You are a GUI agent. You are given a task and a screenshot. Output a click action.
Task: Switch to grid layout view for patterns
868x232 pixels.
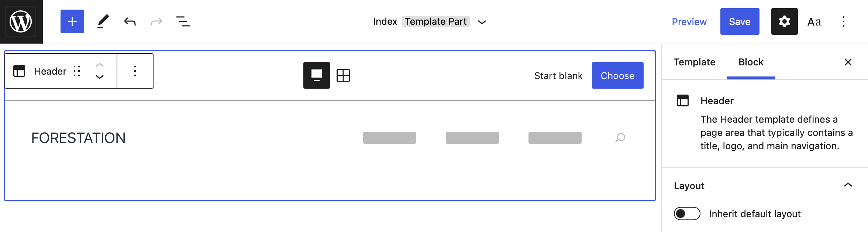tap(344, 75)
